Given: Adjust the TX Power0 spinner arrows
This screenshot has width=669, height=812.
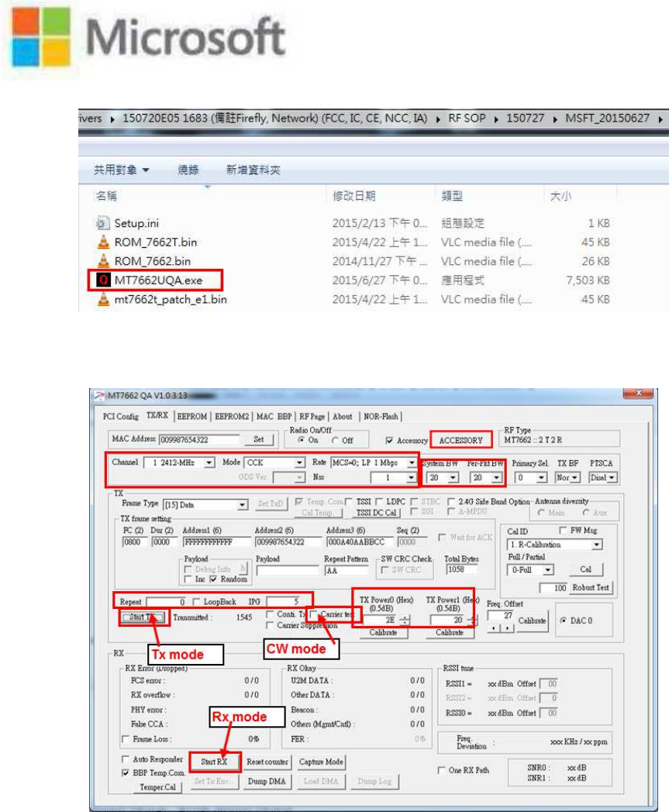Looking at the screenshot, I should pos(405,620).
